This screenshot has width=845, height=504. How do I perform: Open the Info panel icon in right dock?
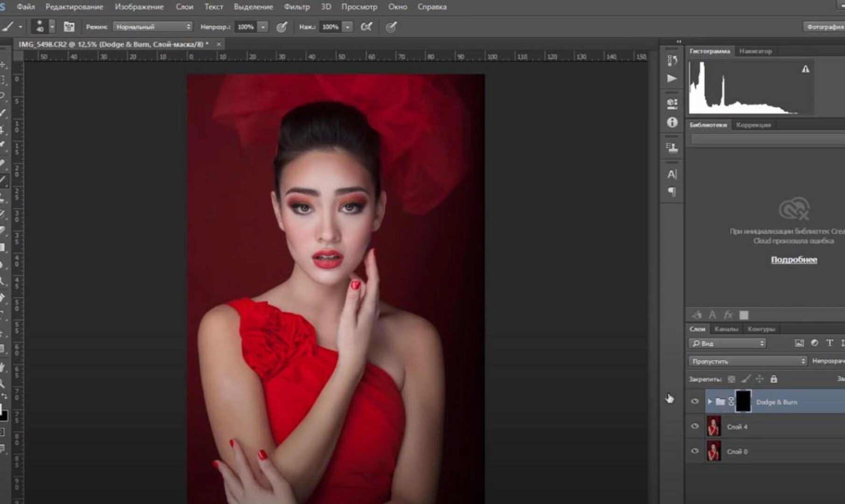[x=672, y=122]
